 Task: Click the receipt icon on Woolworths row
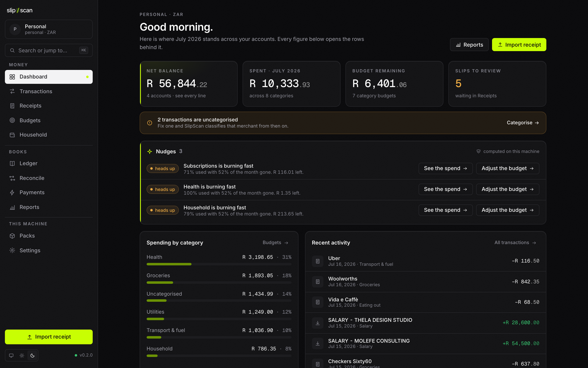point(317,282)
